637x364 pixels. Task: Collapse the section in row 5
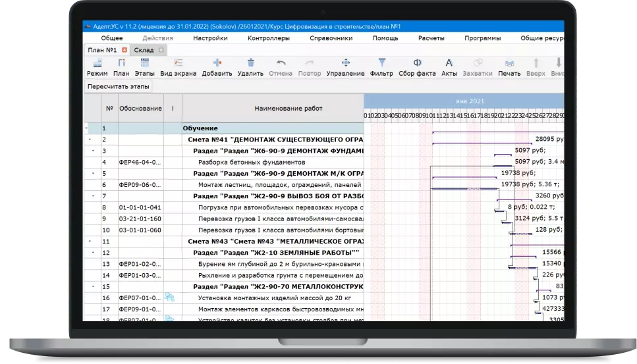[93, 173]
